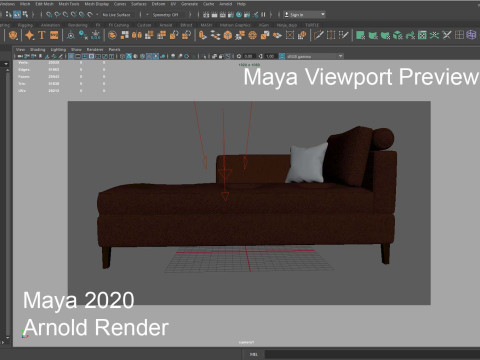Viewport: 480px width, 360px height.
Task: Apply Automatic UV mapping cube icon
Action: [398, 35]
